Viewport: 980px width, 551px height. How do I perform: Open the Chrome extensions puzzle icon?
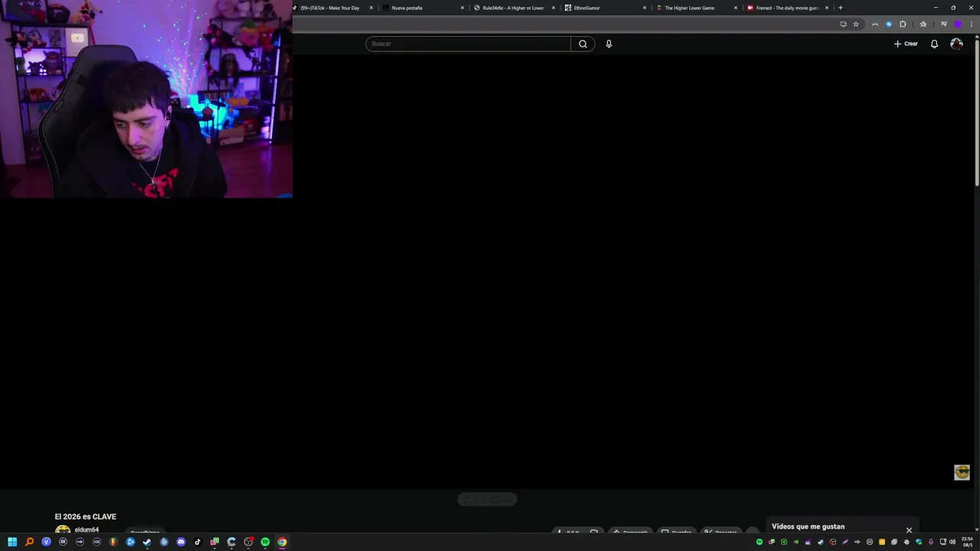(903, 24)
